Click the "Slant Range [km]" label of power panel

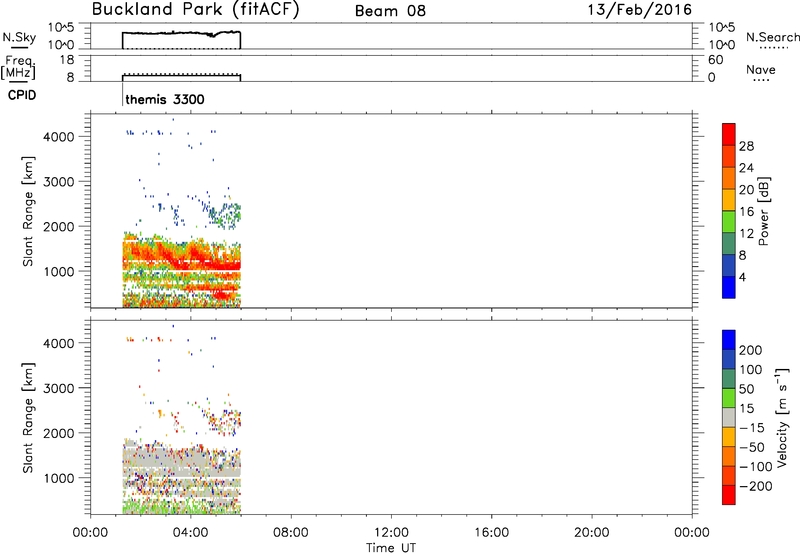(28, 211)
